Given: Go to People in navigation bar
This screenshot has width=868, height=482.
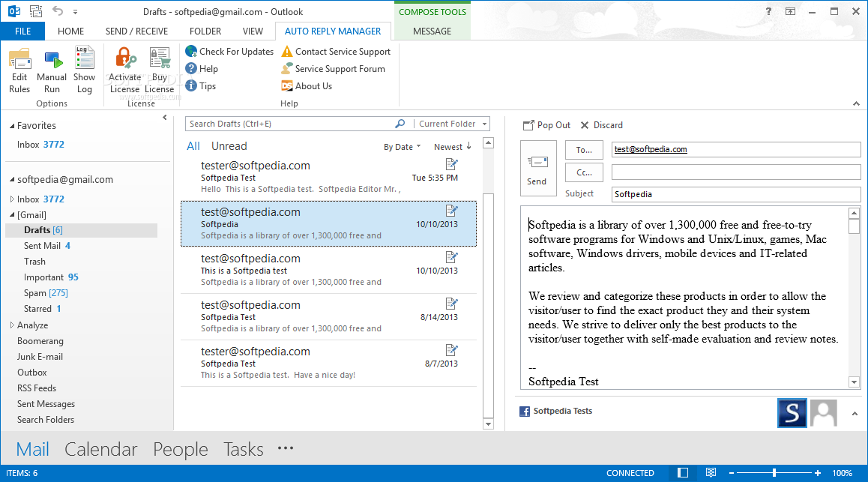Looking at the screenshot, I should [x=181, y=449].
